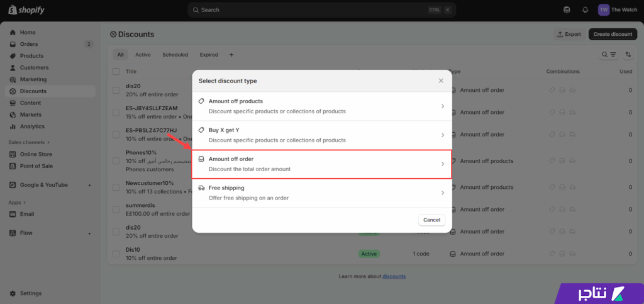The height and width of the screenshot is (304, 644).
Task: Follow the discounts help link
Action: (394, 276)
